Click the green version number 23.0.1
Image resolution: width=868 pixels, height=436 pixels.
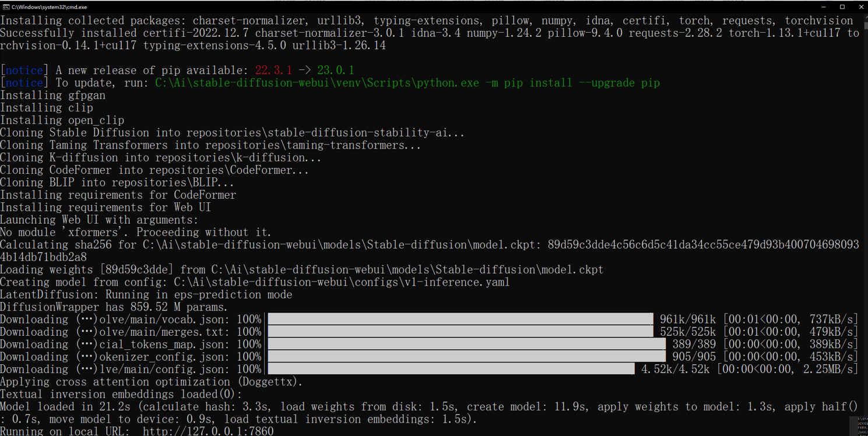point(335,71)
